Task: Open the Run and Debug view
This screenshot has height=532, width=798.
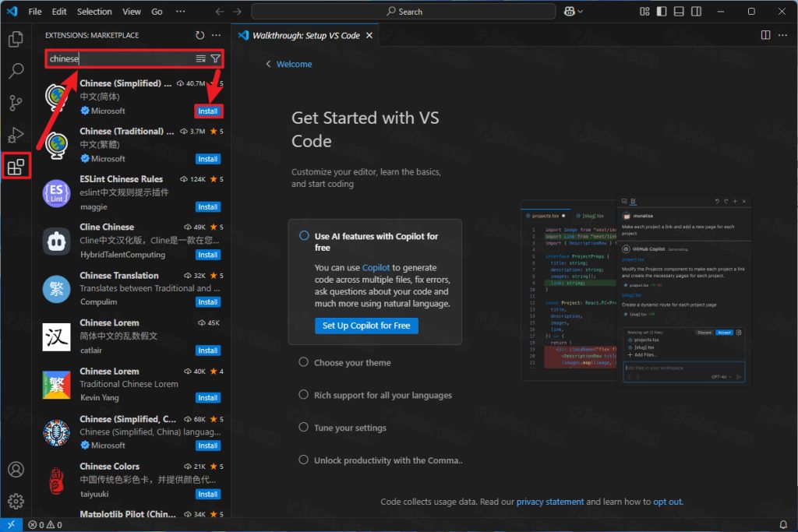Action: coord(16,135)
